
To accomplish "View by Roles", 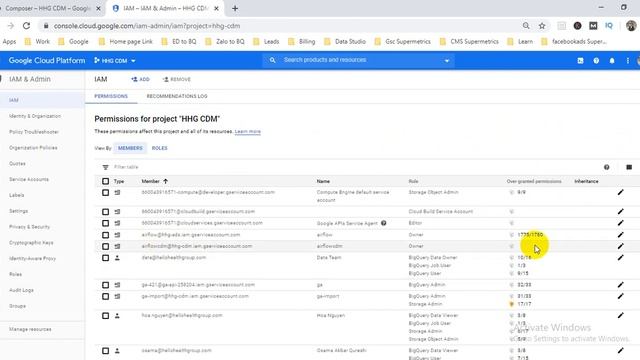I will pos(160,148).
